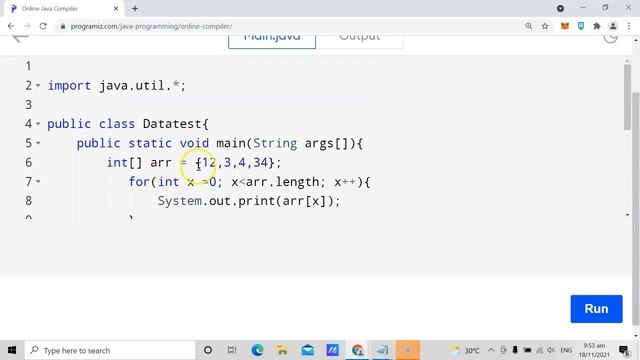Click 'main' method name on line 5

231,143
